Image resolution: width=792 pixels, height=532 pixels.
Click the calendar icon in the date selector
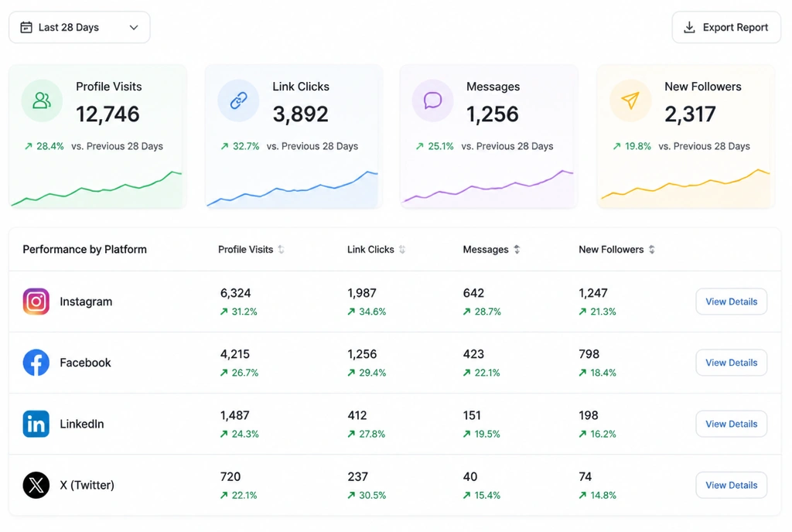click(26, 27)
